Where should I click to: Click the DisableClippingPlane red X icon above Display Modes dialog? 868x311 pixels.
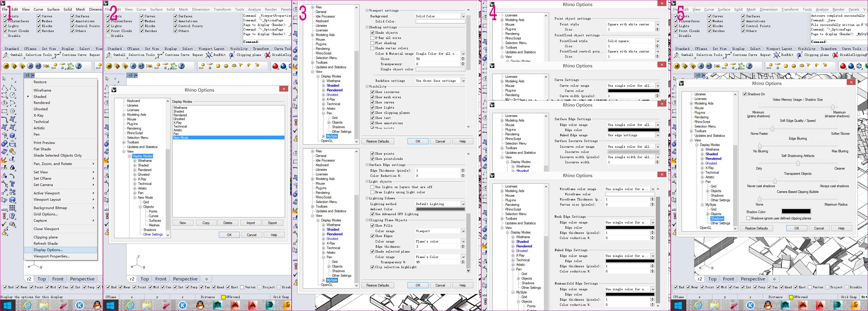267,55
